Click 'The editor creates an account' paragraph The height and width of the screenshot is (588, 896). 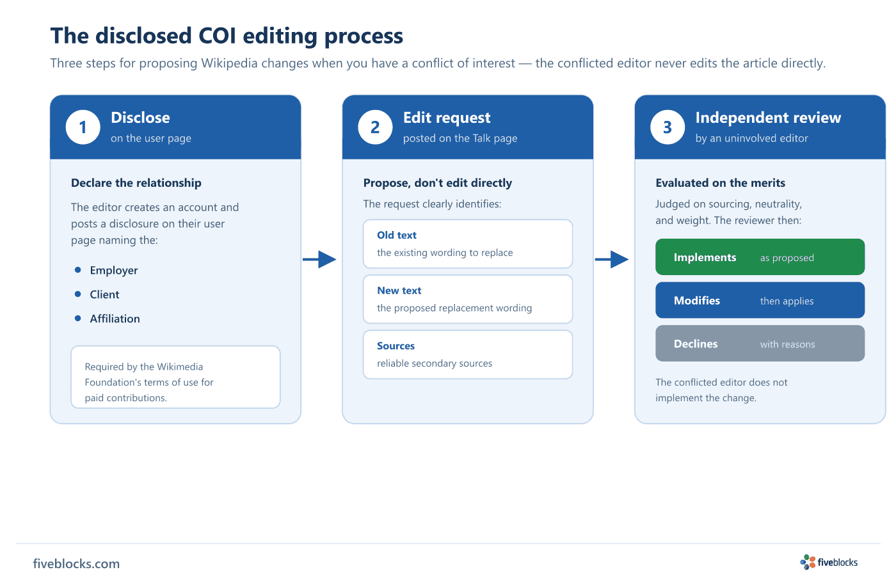(x=155, y=224)
